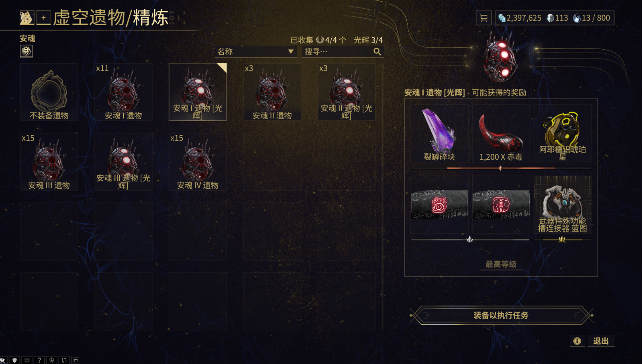Viewport: 642px width, 364px height.
Task: Select the 安魂 II 遗物 x3 relic
Action: [272, 92]
